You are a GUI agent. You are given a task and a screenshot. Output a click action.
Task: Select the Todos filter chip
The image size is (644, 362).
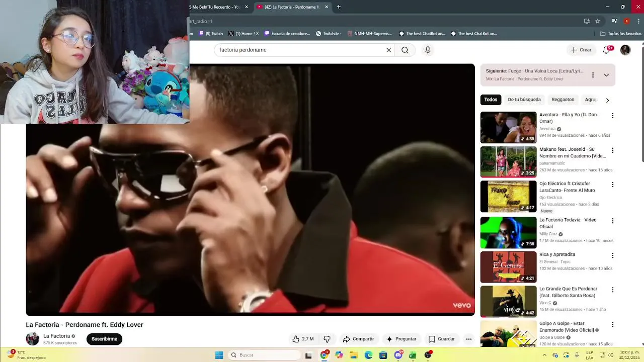tap(491, 100)
